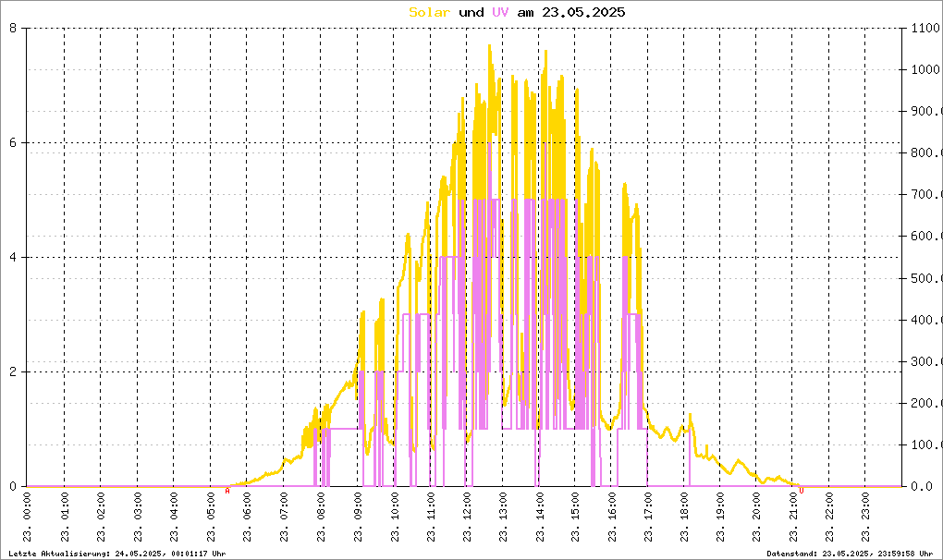Click the red "A" sunrise marker on the axis
Viewport: 943px width, 560px height.
click(227, 491)
